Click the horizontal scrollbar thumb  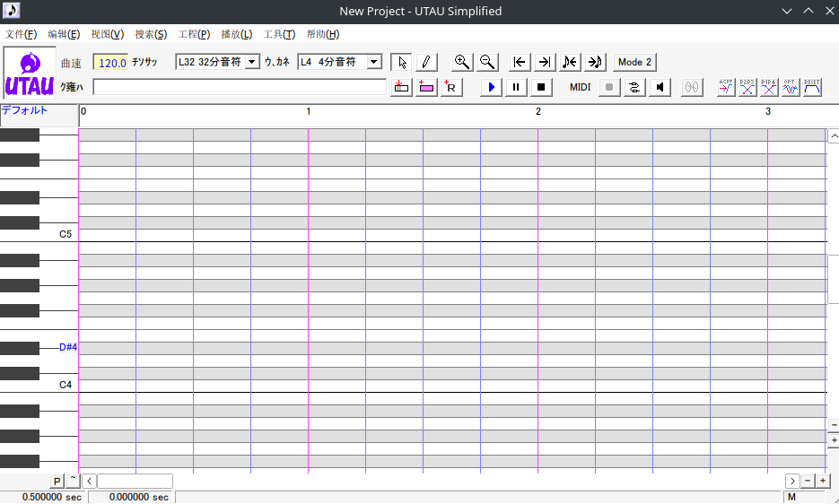point(135,482)
